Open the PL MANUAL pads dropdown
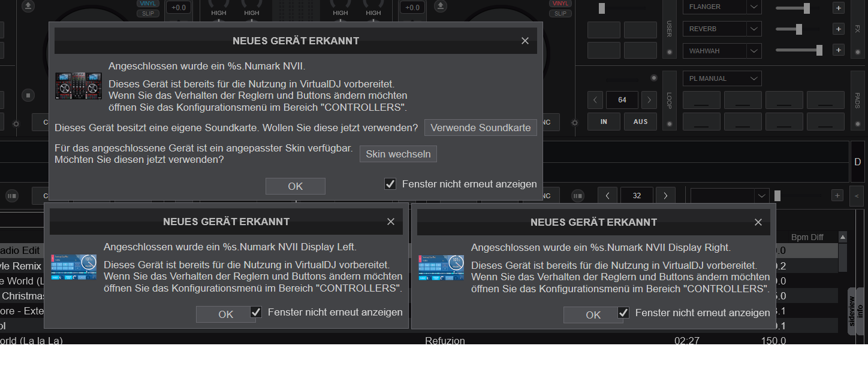The width and height of the screenshot is (868, 388). pos(722,78)
